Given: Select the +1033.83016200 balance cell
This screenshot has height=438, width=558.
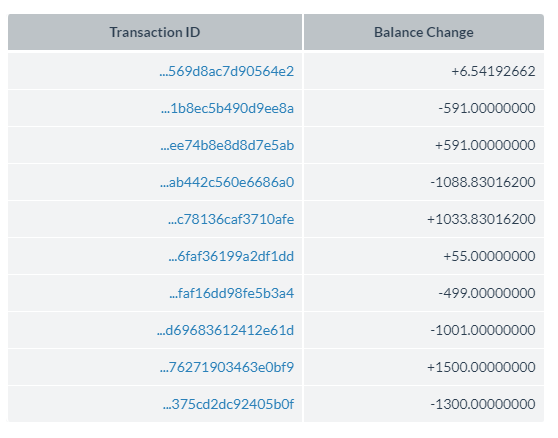Looking at the screenshot, I should pos(424,219).
